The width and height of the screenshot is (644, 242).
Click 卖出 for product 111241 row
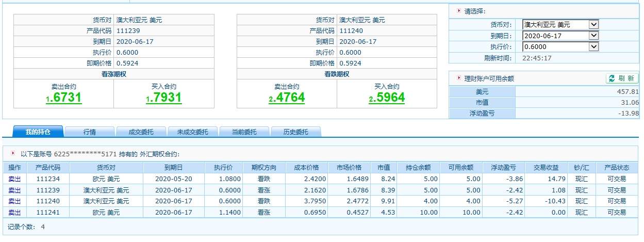point(15,212)
